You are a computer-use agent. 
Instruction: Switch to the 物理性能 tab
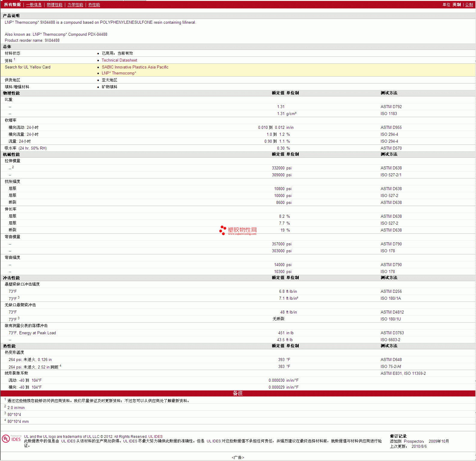pos(54,5)
